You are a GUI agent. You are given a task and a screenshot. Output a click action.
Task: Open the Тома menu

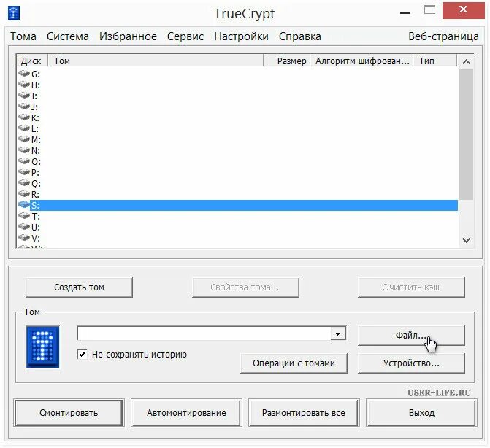pyautogui.click(x=23, y=36)
